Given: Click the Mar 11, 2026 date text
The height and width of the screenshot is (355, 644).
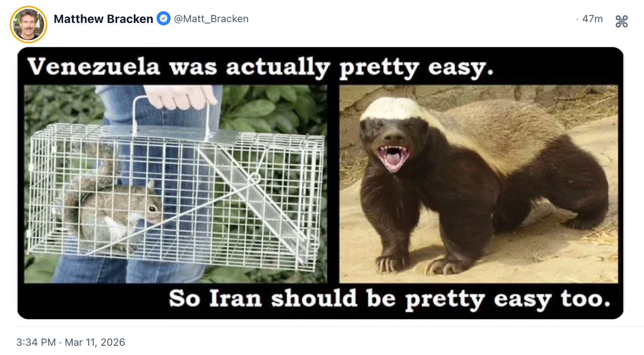Looking at the screenshot, I should pos(95,342).
